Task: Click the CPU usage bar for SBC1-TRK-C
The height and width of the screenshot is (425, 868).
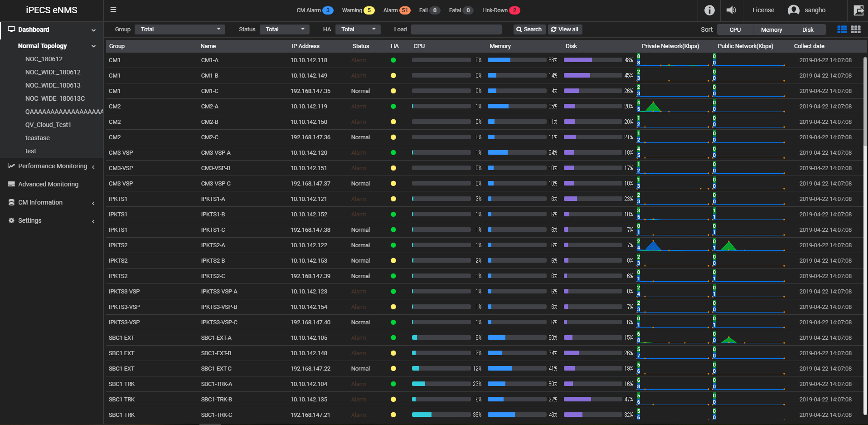Action: pyautogui.click(x=441, y=415)
